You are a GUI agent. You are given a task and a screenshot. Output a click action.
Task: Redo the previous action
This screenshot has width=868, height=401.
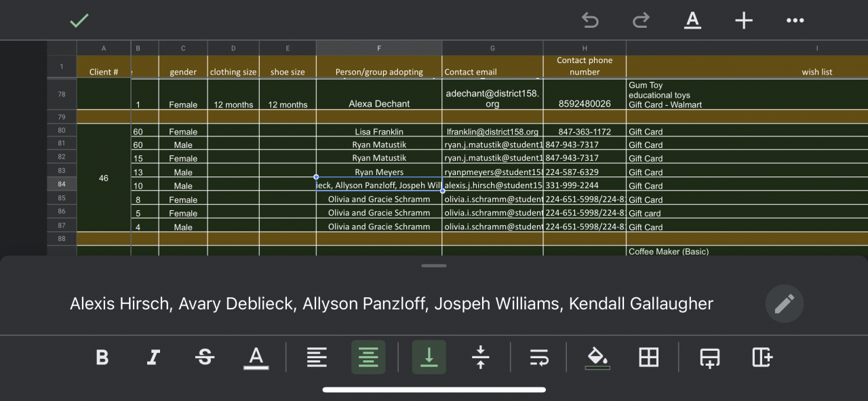point(640,20)
